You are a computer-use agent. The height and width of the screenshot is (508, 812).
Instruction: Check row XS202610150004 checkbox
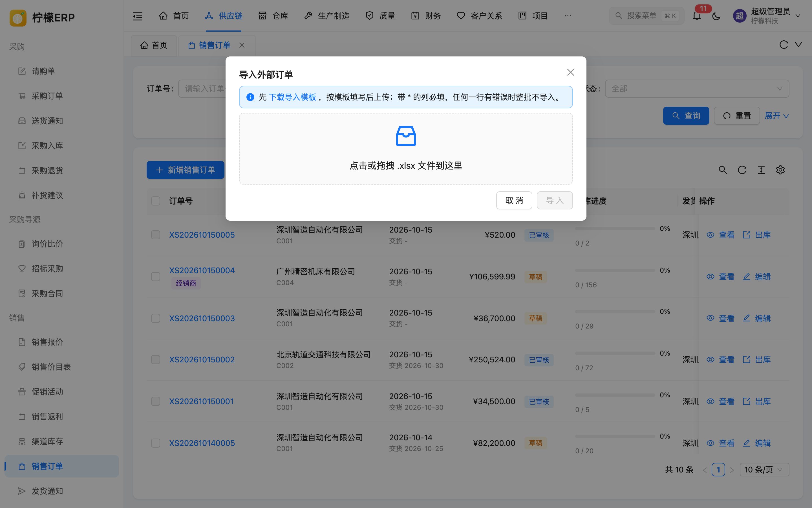155,277
